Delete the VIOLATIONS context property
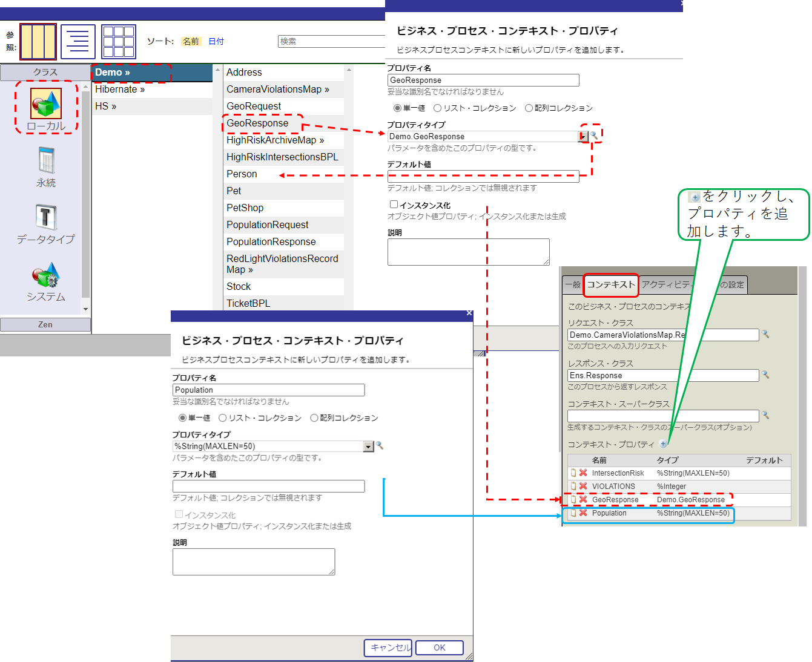 pos(583,486)
